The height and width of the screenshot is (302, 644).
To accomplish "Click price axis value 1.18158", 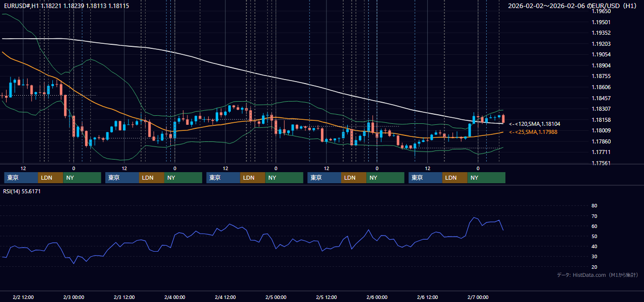I will pyautogui.click(x=601, y=120).
